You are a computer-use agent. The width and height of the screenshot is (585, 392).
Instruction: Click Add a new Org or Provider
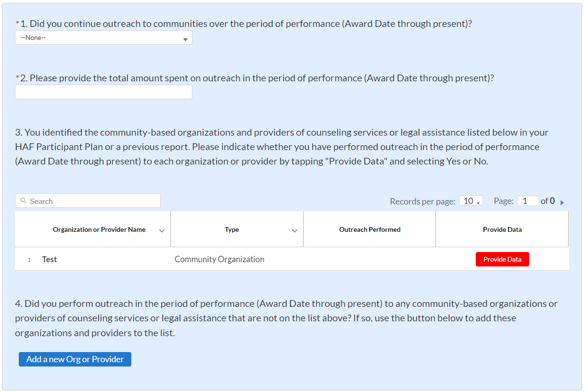click(x=75, y=359)
